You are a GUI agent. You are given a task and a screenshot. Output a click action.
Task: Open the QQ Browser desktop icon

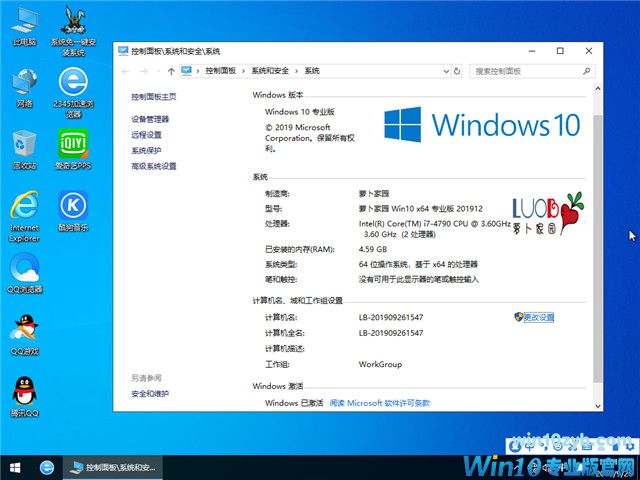24,273
